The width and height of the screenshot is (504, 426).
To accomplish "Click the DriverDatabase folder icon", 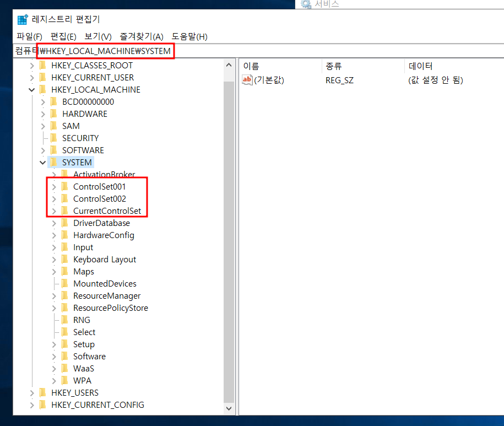I will point(64,223).
